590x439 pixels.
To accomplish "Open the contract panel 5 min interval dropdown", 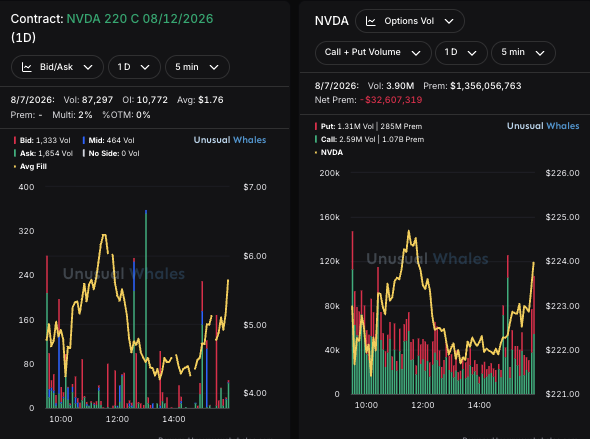I will pos(197,67).
